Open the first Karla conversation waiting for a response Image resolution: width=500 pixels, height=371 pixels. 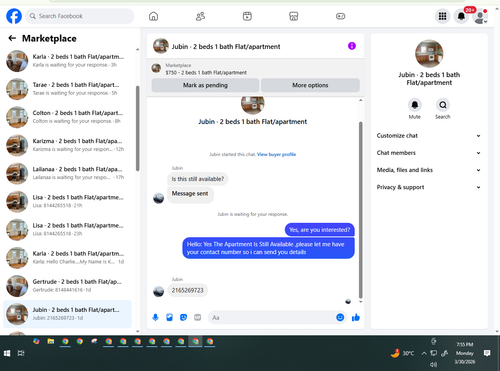68,61
